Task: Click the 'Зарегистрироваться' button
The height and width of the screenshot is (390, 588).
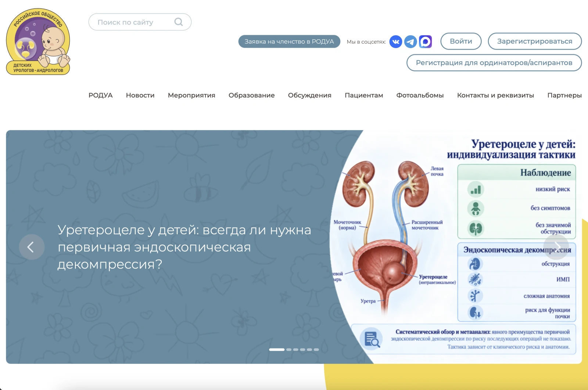Action: 535,41
